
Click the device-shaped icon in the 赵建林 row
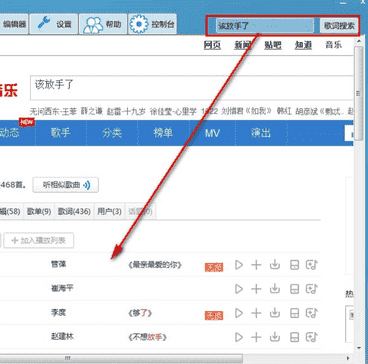pyautogui.click(x=294, y=337)
